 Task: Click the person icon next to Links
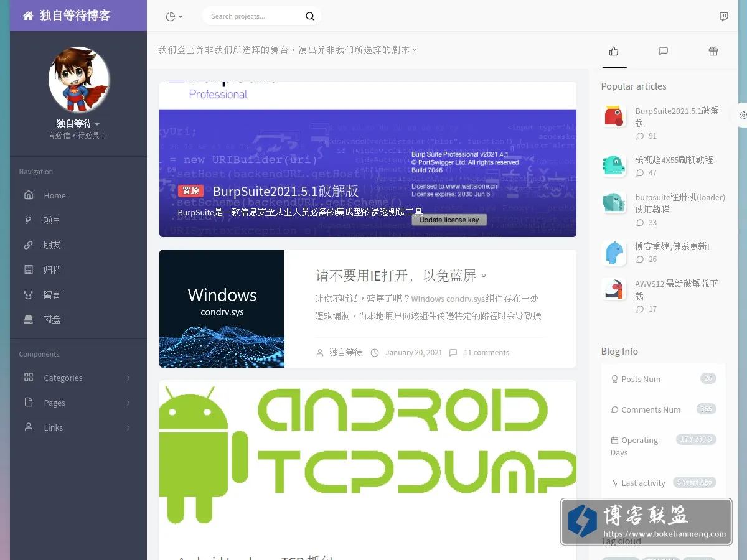pos(29,427)
